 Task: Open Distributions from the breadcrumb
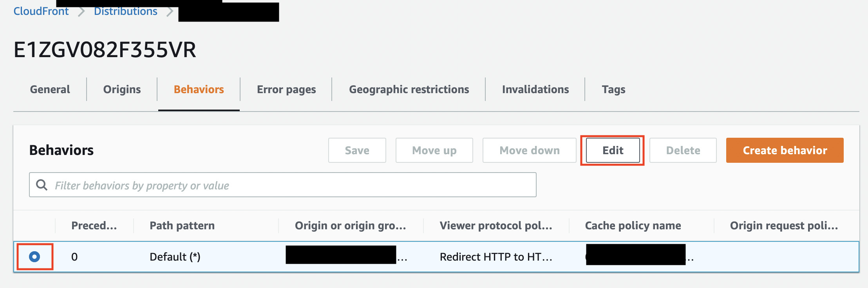pos(126,11)
